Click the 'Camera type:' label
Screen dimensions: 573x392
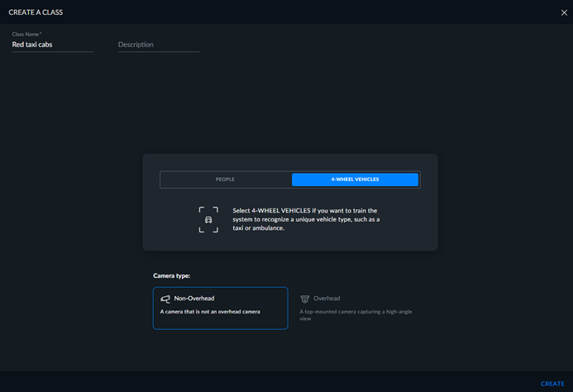pos(172,275)
